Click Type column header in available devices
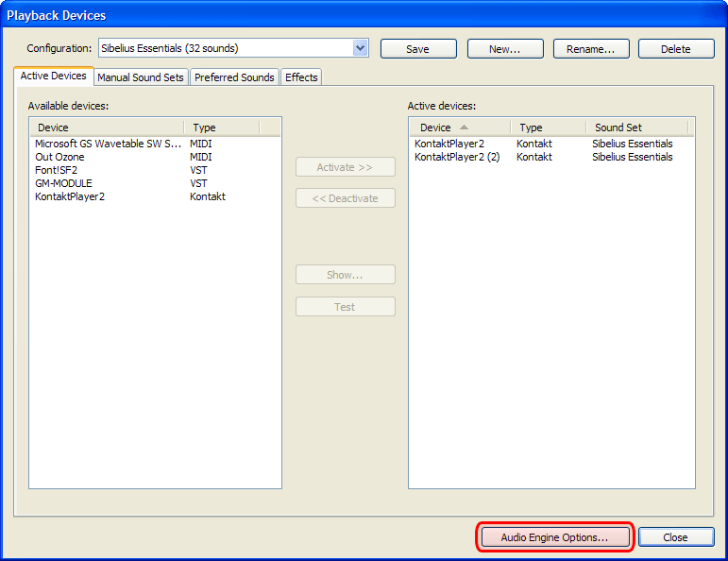Image resolution: width=728 pixels, height=561 pixels. coord(222,127)
